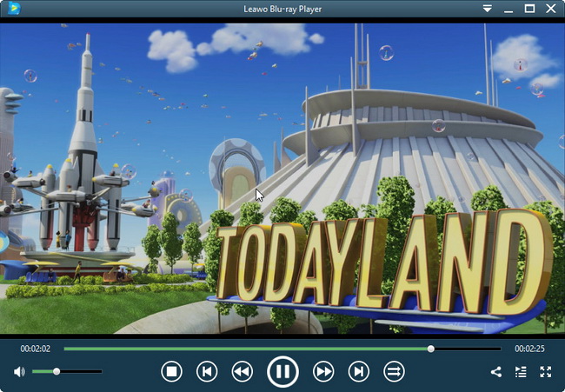
Task: Skip to the next track
Action: point(358,371)
